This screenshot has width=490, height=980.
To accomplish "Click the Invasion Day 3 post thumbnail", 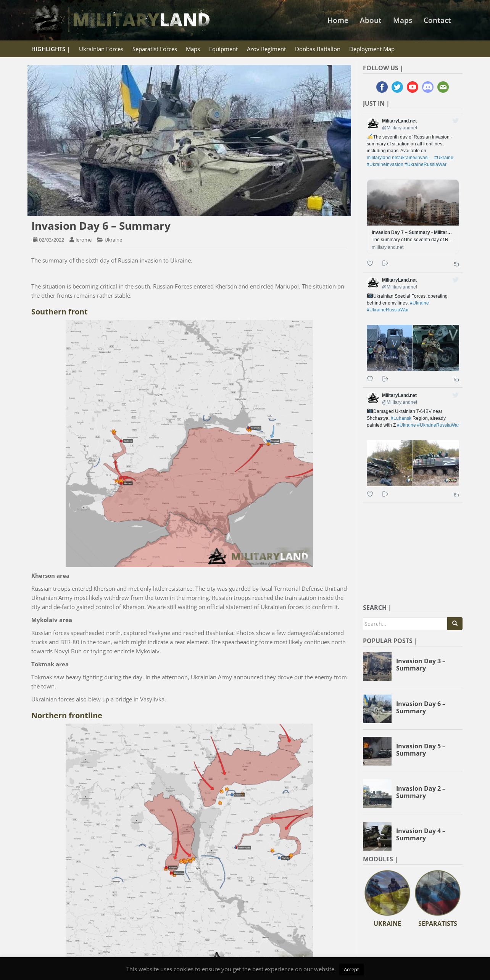I will point(377,666).
